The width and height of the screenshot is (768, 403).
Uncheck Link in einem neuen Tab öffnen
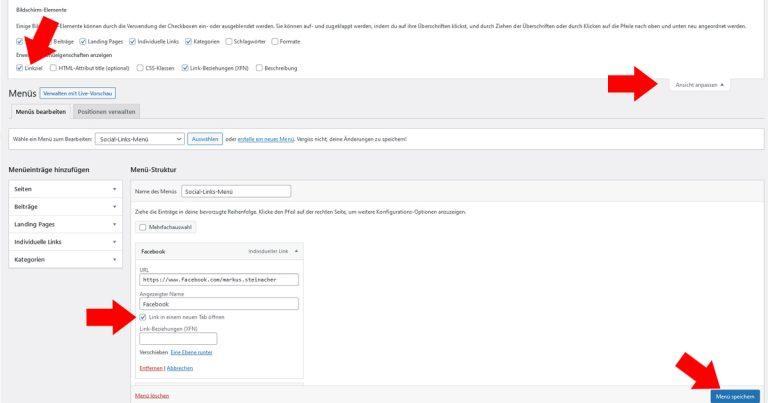point(143,317)
